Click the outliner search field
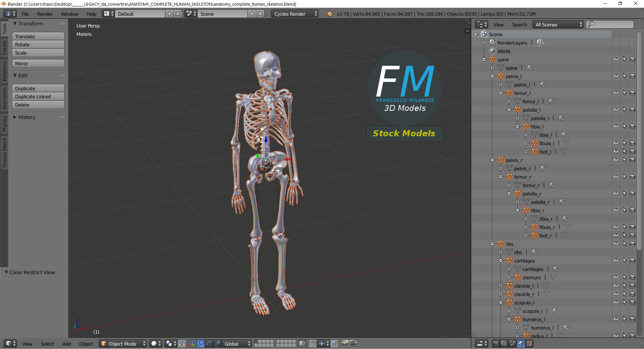The width and height of the screenshot is (644, 349). coord(611,24)
